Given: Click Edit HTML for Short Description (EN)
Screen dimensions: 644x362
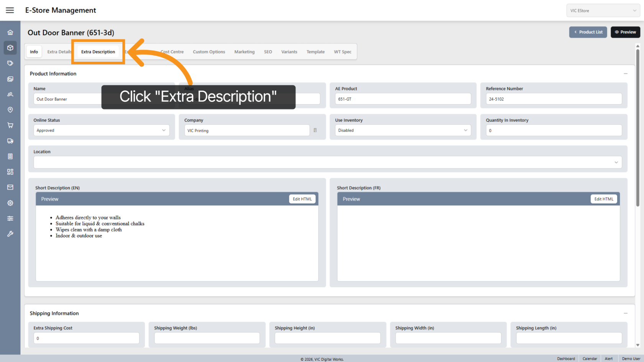Looking at the screenshot, I should point(302,199).
